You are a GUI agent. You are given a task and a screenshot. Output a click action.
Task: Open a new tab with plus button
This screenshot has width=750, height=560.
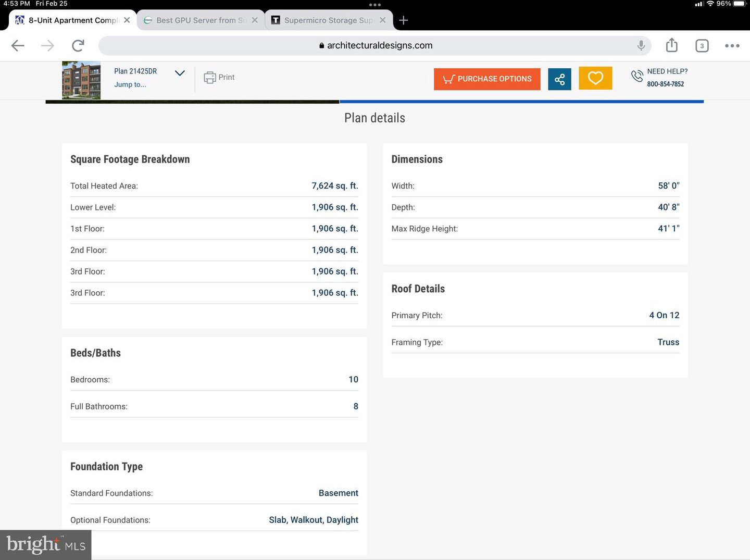point(403,20)
